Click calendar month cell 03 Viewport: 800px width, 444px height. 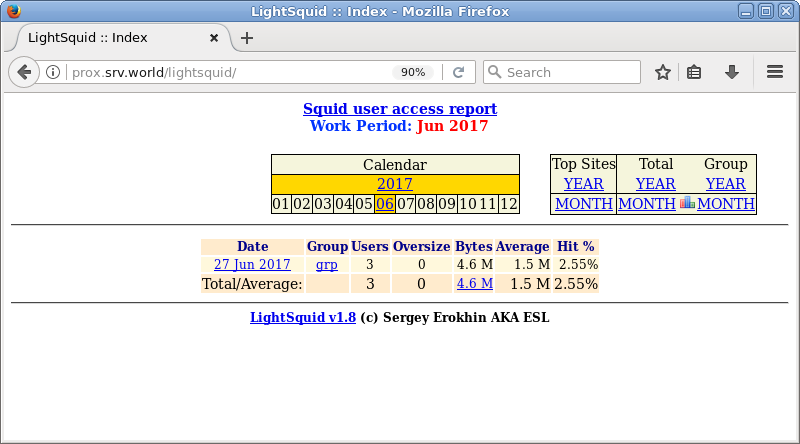tap(322, 204)
